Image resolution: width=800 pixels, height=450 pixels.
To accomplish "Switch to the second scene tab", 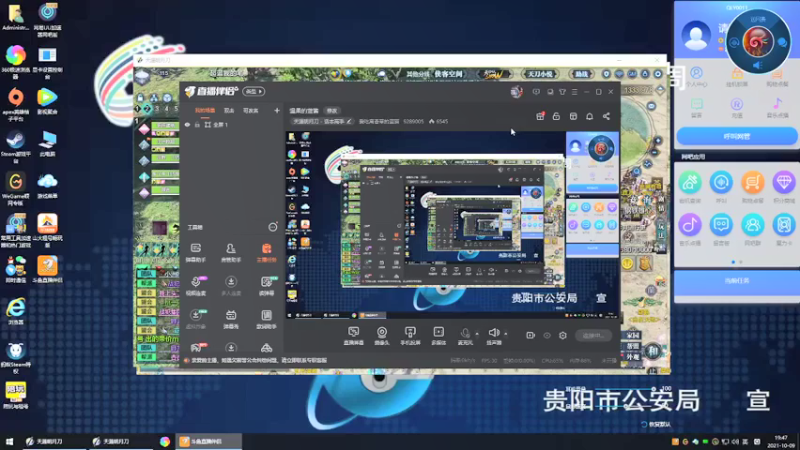I will click(229, 110).
